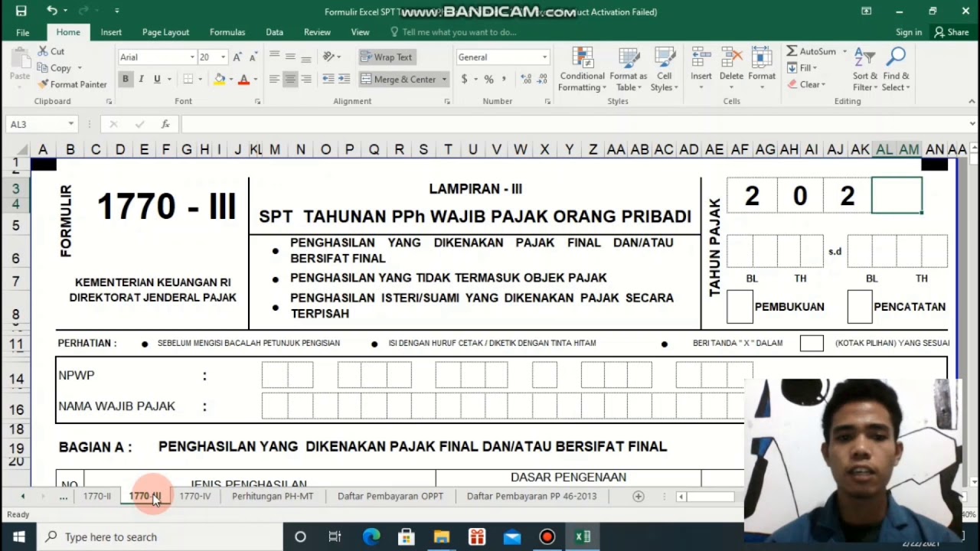Screen dimensions: 980x551
Task: Open Cell Styles gallery
Action: [664, 70]
